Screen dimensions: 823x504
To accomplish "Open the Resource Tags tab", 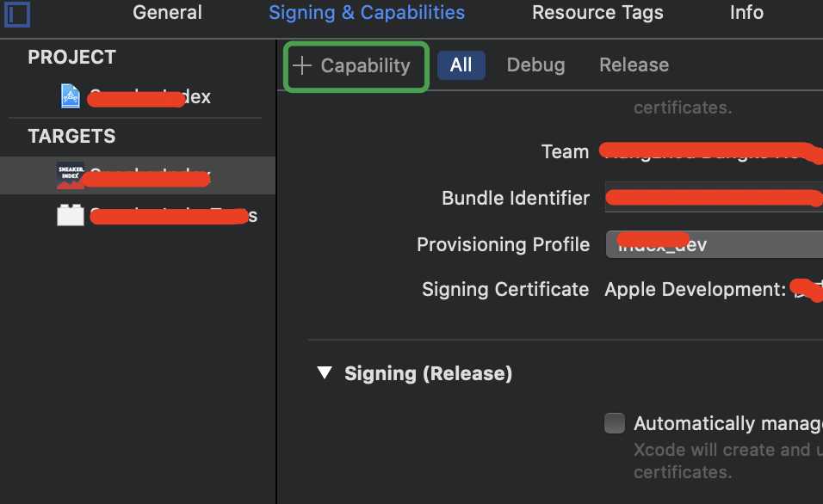I will click(x=597, y=13).
